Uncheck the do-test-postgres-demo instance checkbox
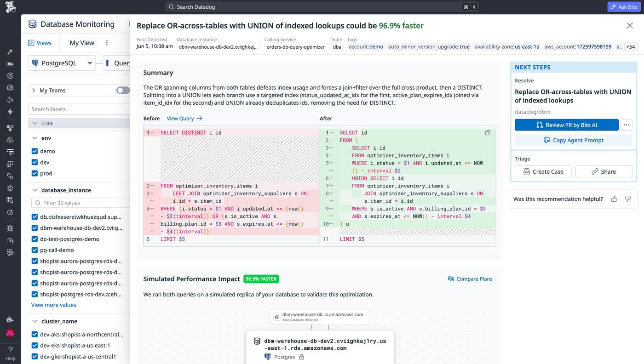The height and width of the screenshot is (364, 644). [x=34, y=239]
